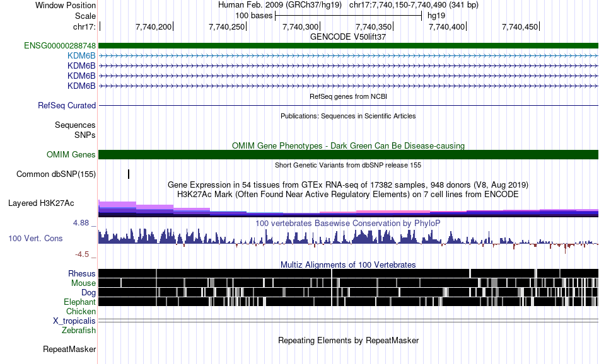The width and height of the screenshot is (599, 364).
Task: Open Common dbSNP(155) track label
Action: click(56, 174)
